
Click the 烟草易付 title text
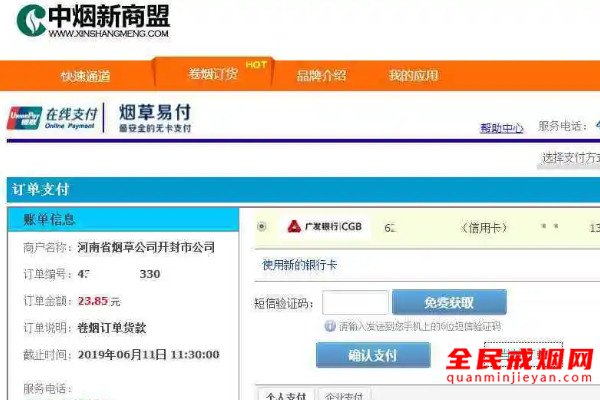point(155,112)
